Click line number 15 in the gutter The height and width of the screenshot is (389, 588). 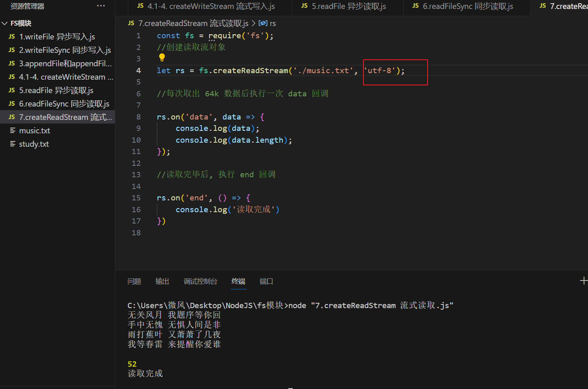(136, 198)
